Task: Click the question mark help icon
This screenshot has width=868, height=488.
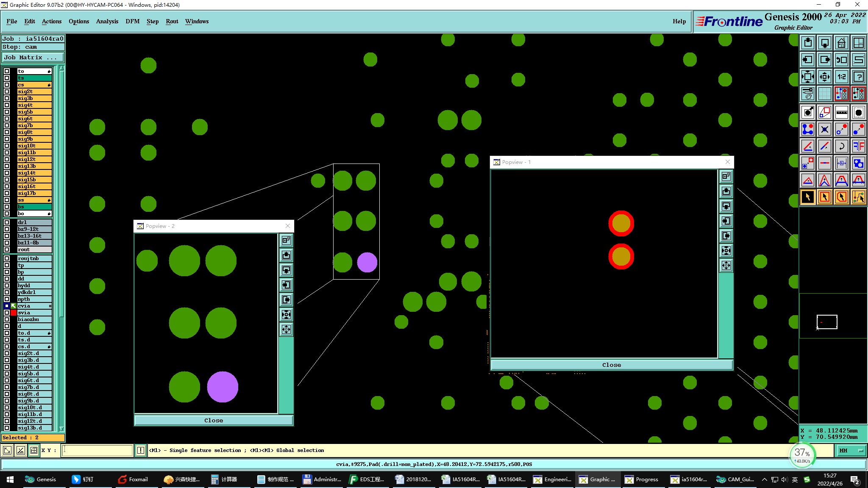Action: coord(858,77)
